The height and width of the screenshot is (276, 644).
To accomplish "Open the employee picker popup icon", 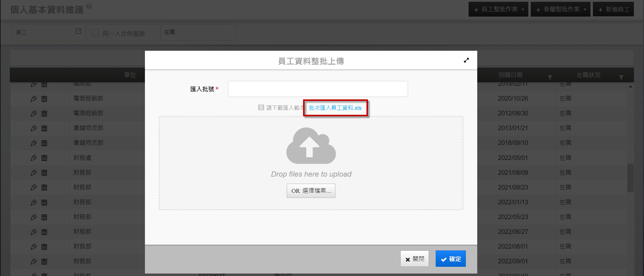I will coord(78,31).
